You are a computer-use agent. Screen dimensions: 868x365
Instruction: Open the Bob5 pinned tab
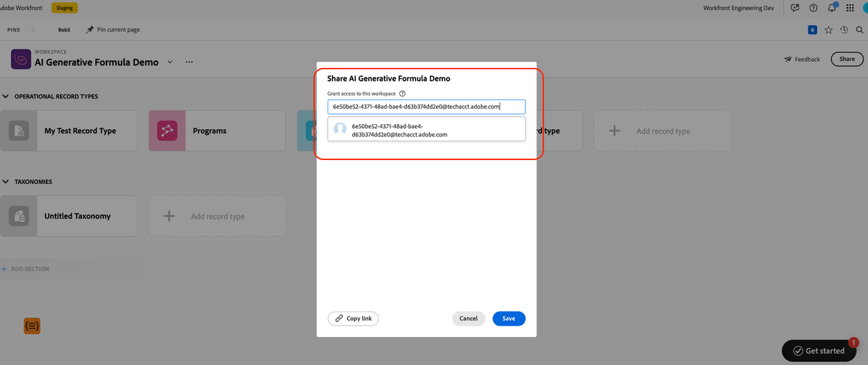click(x=64, y=30)
